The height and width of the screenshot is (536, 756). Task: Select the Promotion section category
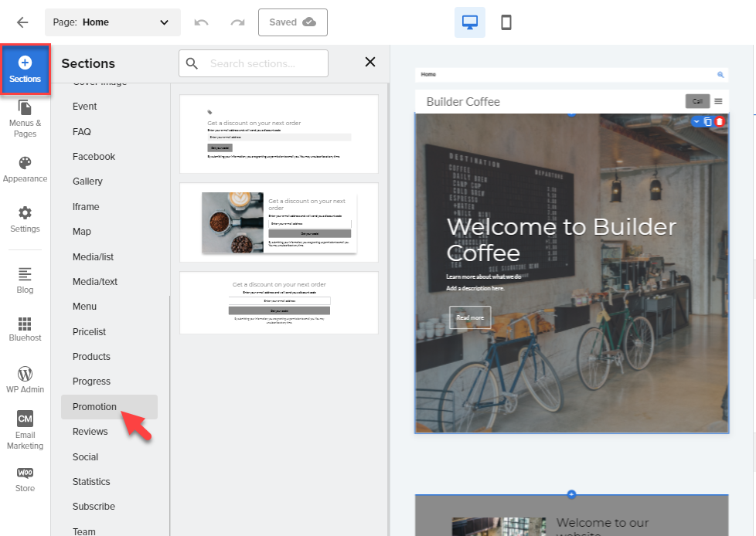(109, 407)
